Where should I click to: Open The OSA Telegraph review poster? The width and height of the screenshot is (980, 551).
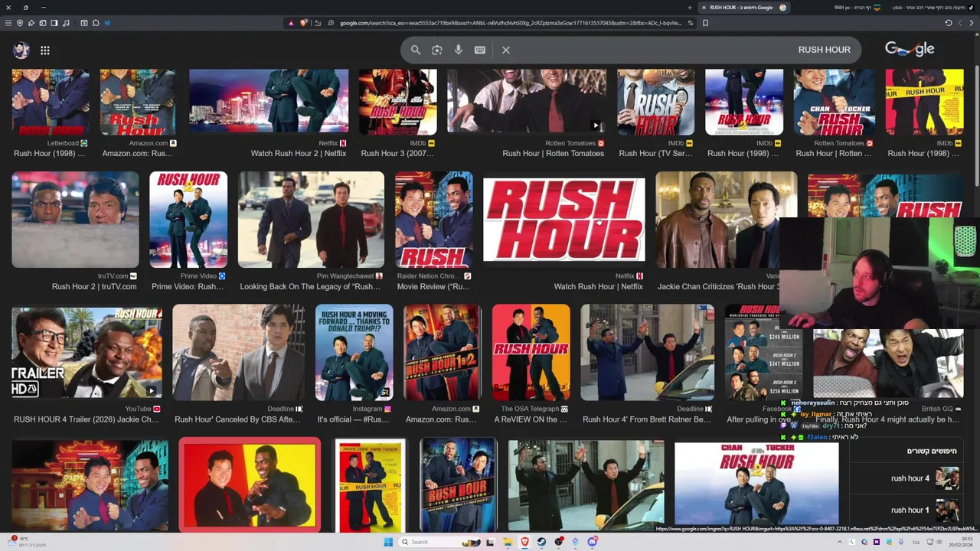[531, 353]
